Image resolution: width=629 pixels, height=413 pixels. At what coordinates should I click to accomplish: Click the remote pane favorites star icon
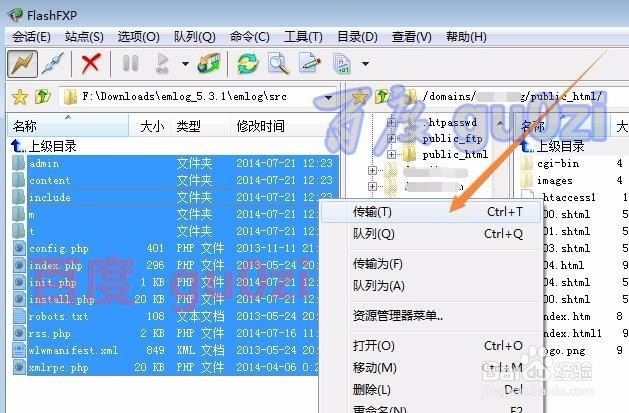[359, 97]
